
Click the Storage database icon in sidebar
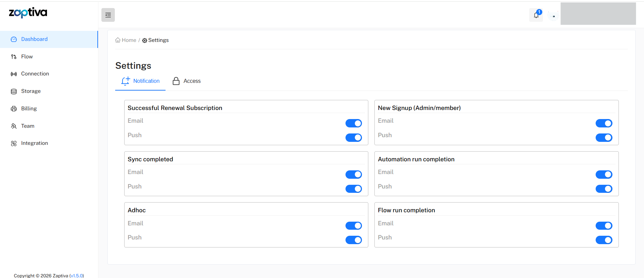pos(14,92)
